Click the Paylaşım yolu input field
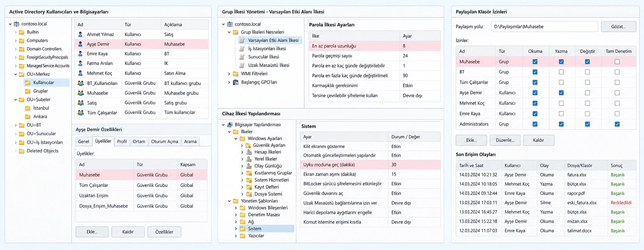This screenshot has height=250, width=644. pyautogui.click(x=544, y=26)
